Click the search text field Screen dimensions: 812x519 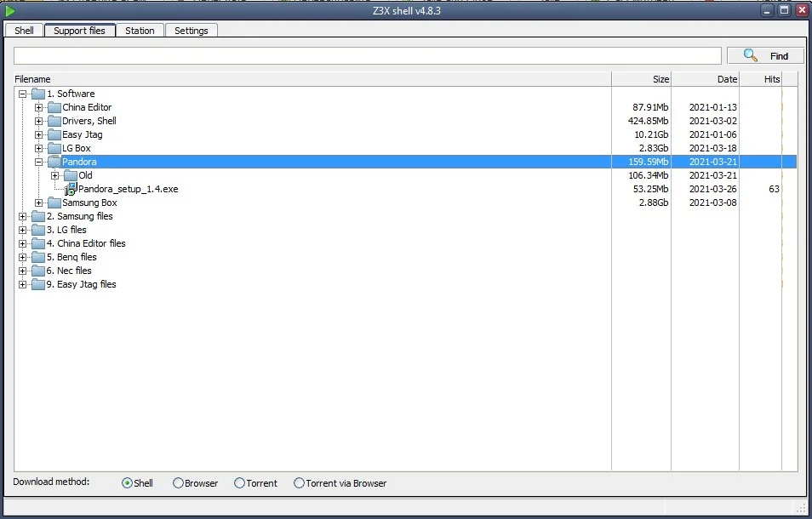(367, 56)
